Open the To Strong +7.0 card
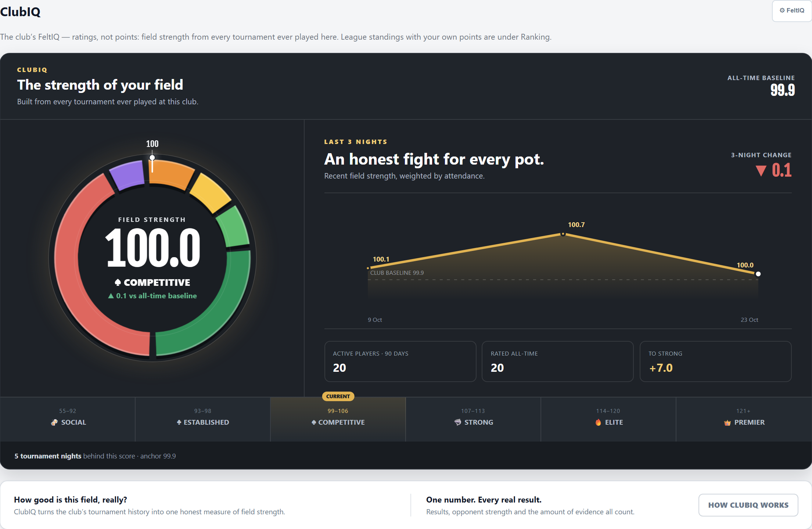This screenshot has width=812, height=529. tap(715, 361)
